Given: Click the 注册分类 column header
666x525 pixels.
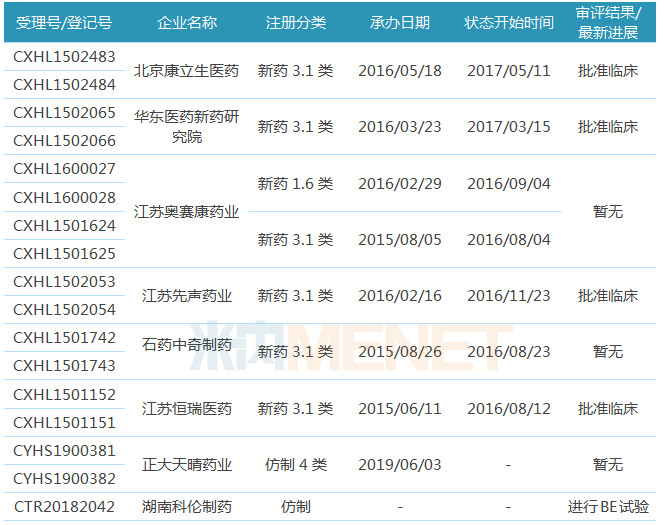Looking at the screenshot, I should pyautogui.click(x=296, y=23).
